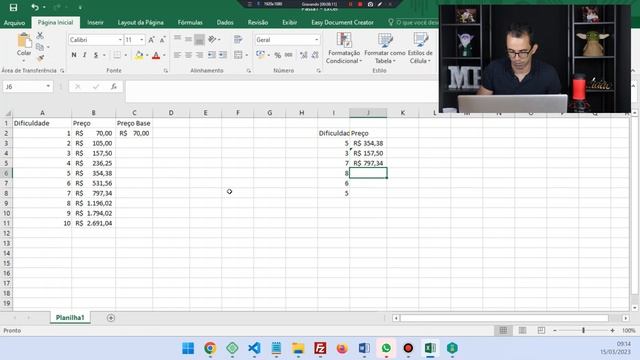Click the Save floppy disk icon
The width and height of the screenshot is (640, 360).
13,7
